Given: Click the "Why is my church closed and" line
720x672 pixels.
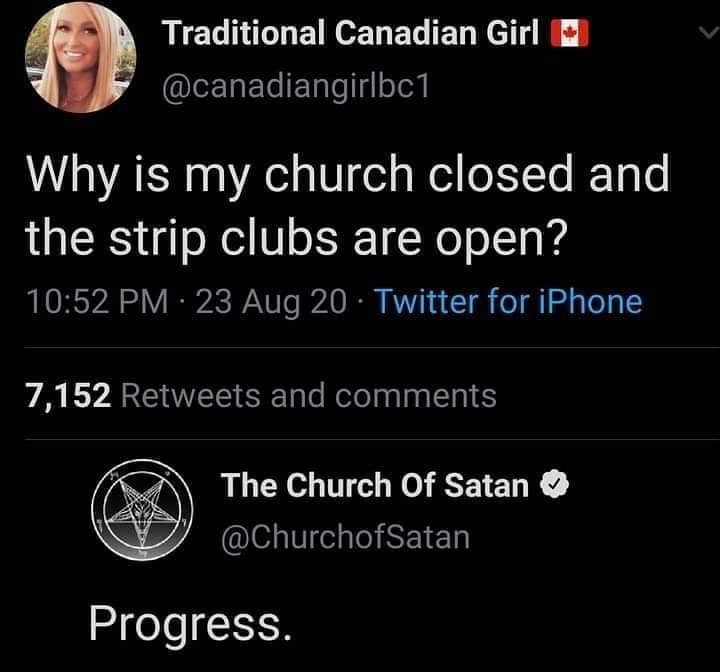Looking at the screenshot, I should [x=346, y=173].
